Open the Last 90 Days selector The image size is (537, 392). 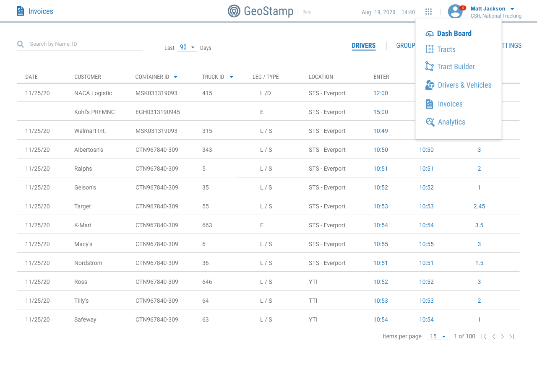point(187,48)
